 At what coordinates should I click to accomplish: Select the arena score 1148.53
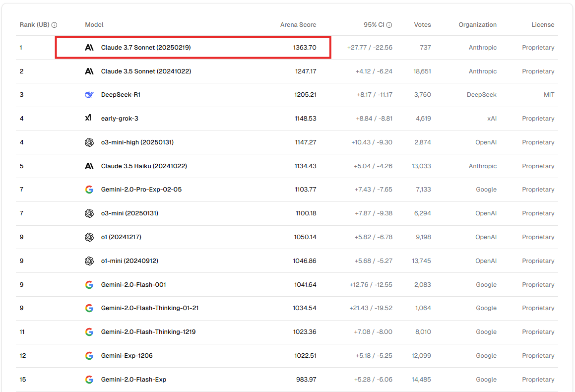[x=306, y=119]
